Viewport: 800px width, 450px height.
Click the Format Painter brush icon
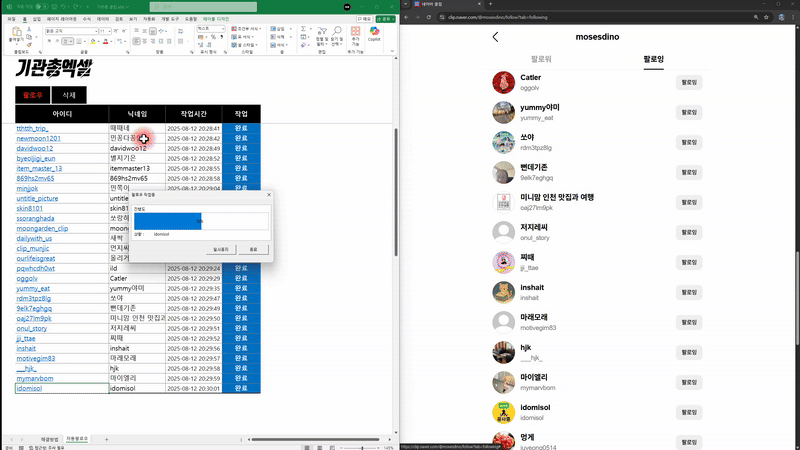click(x=29, y=44)
